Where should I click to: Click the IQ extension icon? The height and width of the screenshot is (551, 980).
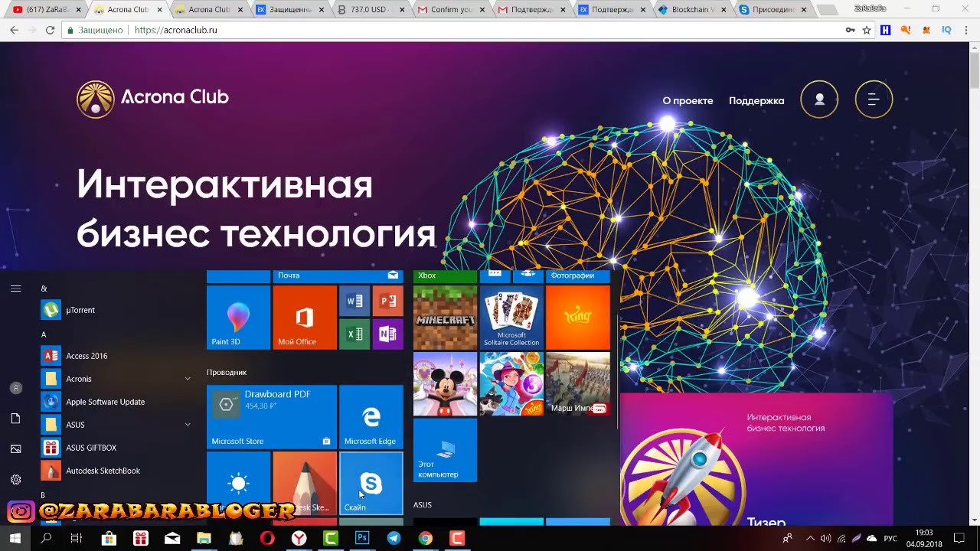[946, 30]
